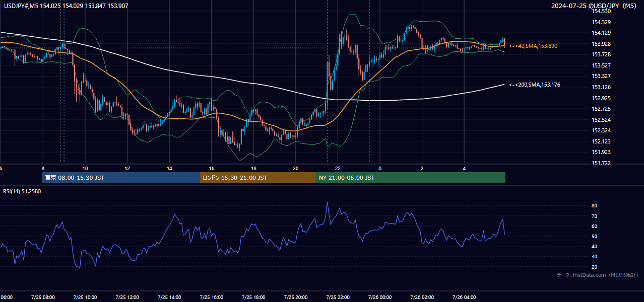Click hour tick 8 under the price chart
The width and height of the screenshot is (644, 302).
(43, 168)
